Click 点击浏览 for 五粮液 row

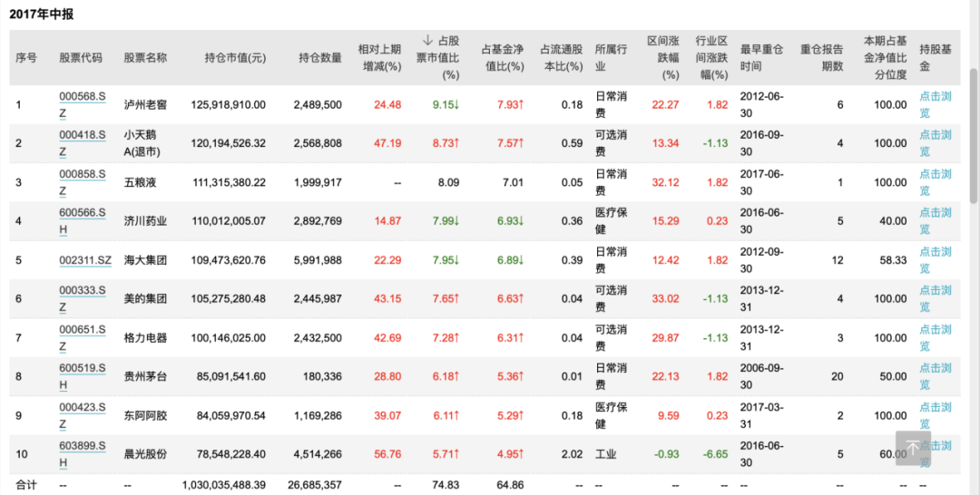coord(935,182)
